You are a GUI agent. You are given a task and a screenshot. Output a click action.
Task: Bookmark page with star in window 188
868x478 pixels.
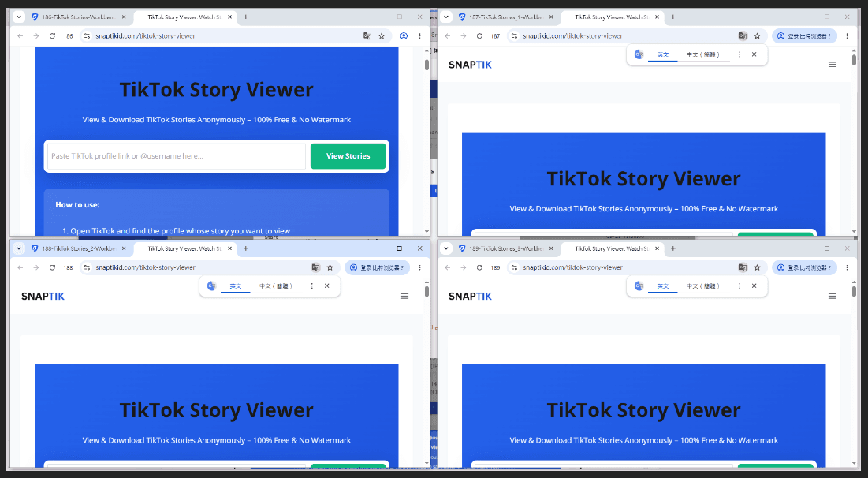pos(330,267)
